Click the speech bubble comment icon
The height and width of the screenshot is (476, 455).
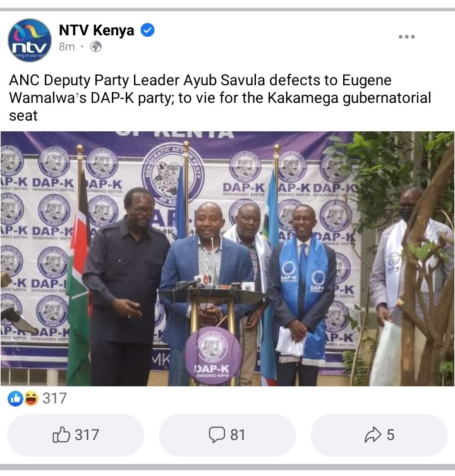point(217,435)
